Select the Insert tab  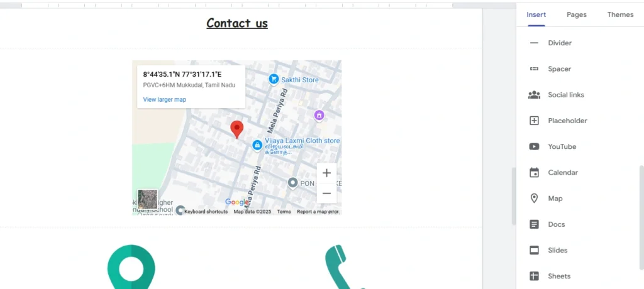point(536,14)
